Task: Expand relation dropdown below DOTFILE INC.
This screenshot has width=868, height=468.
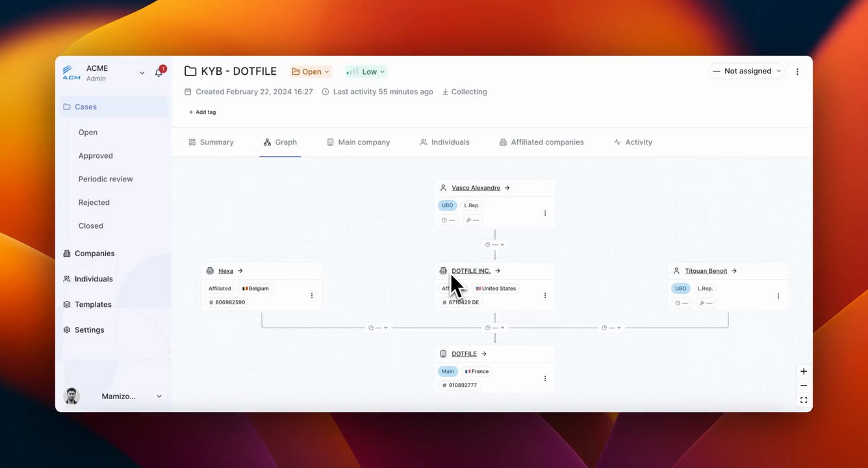Action: [x=495, y=328]
